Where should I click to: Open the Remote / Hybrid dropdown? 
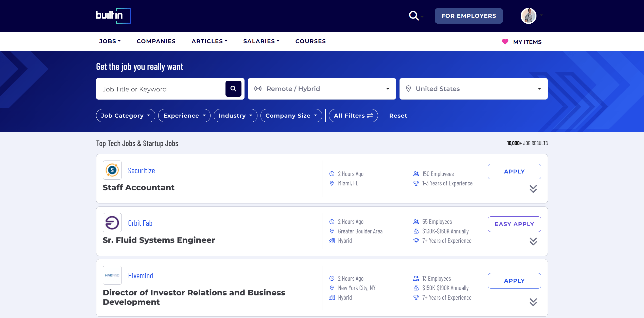322,89
